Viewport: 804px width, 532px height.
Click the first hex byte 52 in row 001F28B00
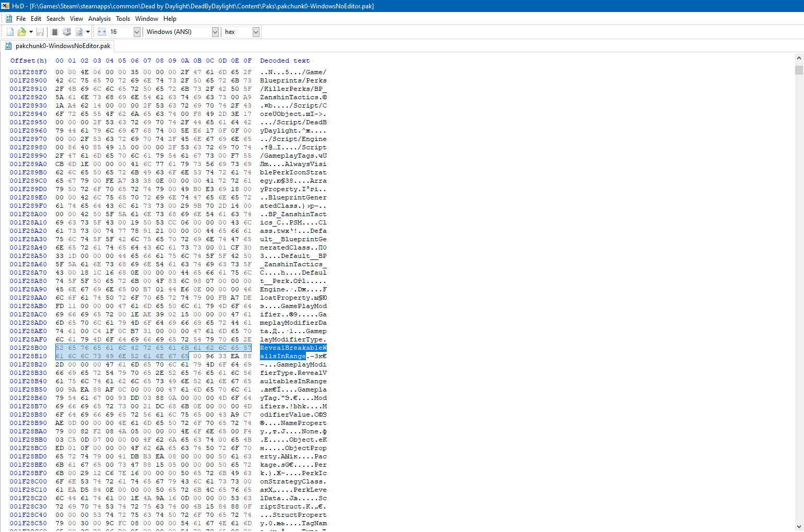pyautogui.click(x=60, y=348)
